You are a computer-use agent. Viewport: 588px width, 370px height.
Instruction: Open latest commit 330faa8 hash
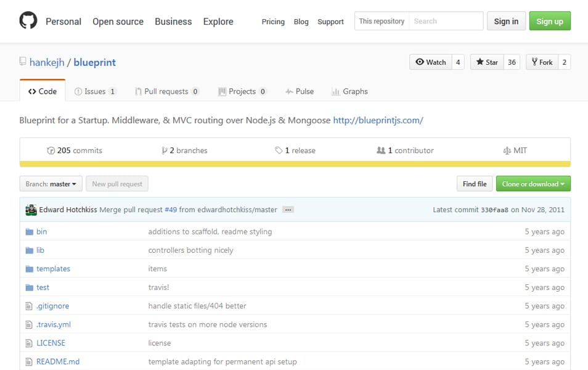[x=495, y=210]
